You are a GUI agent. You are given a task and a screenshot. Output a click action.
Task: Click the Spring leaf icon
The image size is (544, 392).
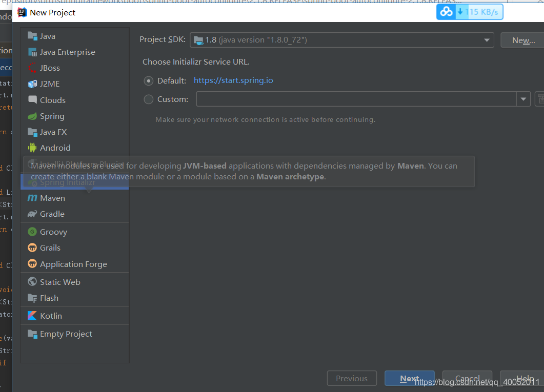click(32, 116)
